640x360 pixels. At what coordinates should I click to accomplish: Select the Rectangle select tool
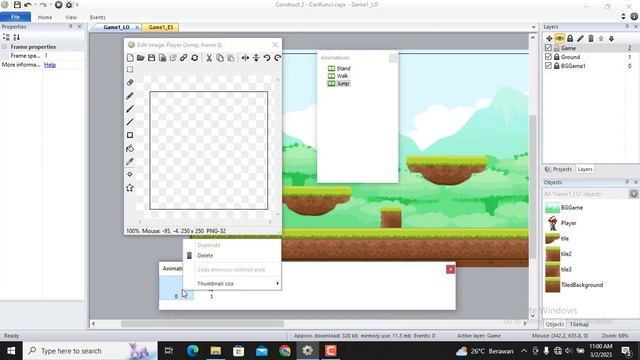pos(130,69)
